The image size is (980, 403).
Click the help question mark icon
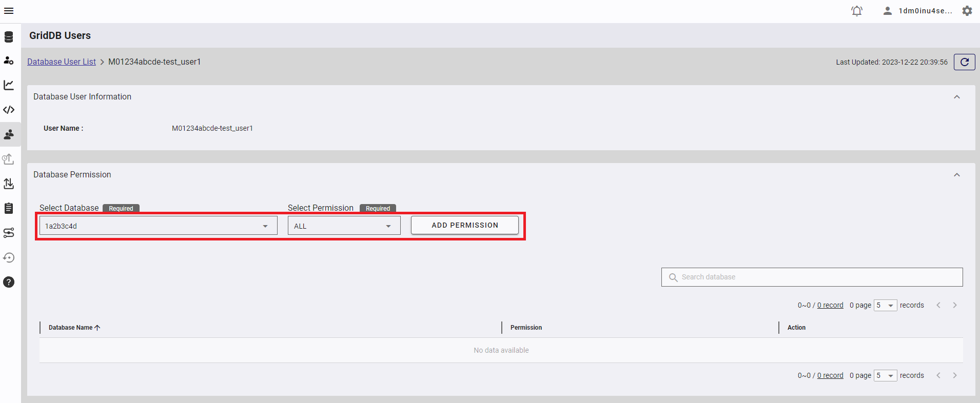tap(9, 282)
